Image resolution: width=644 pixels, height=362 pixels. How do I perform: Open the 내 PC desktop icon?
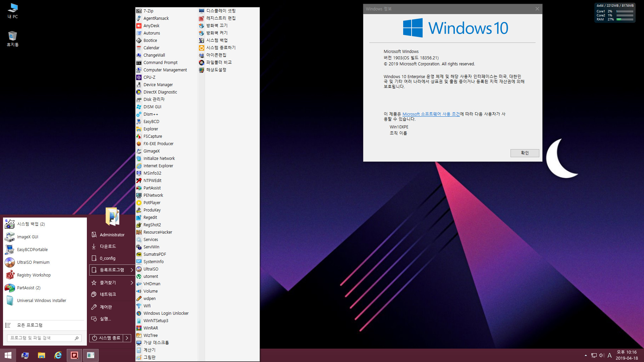(x=13, y=10)
